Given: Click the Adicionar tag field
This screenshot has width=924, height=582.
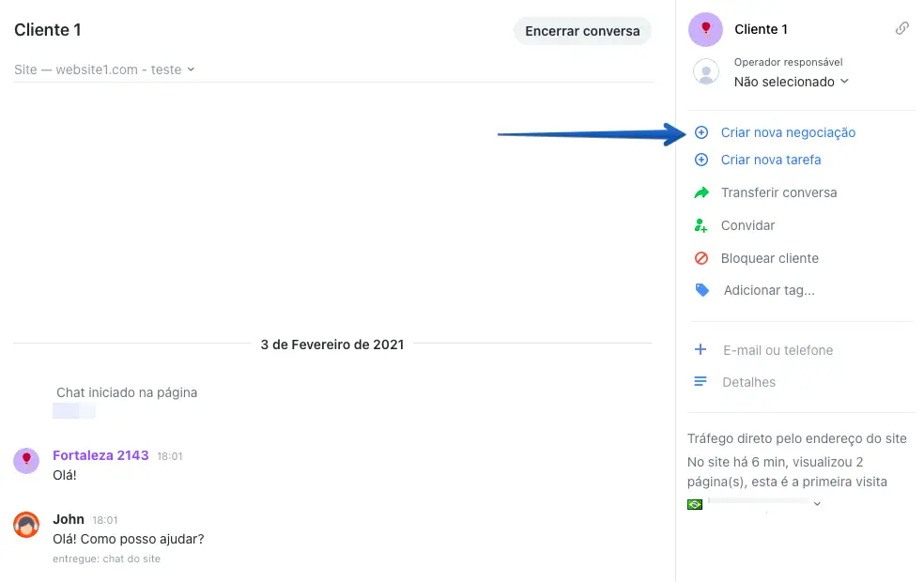Looking at the screenshot, I should [x=769, y=291].
